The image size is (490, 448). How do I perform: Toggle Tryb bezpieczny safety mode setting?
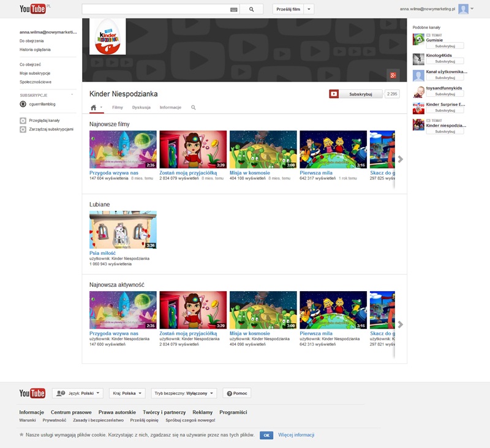184,393
